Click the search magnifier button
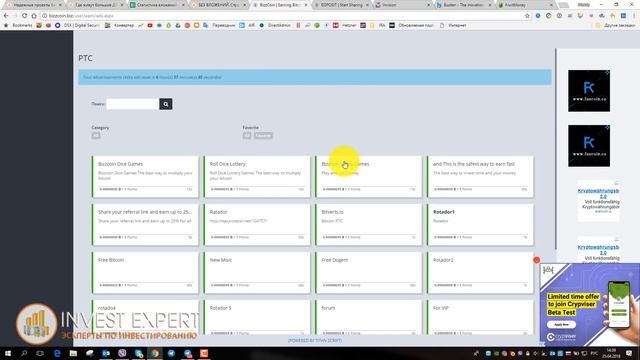 coord(166,104)
